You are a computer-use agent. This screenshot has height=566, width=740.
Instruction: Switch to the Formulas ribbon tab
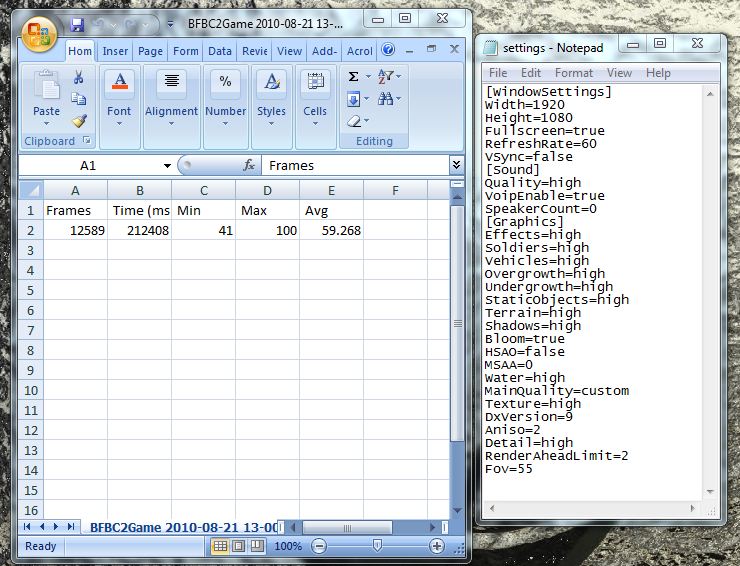click(185, 51)
